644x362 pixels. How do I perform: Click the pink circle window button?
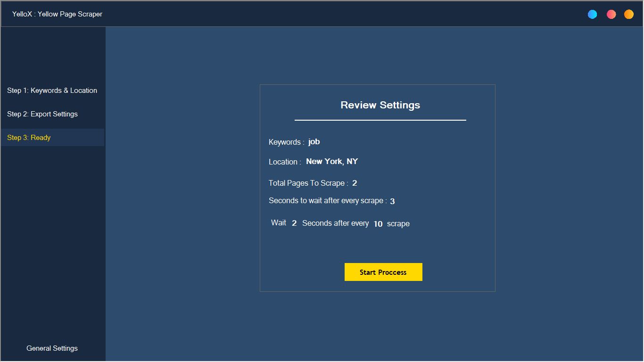(611, 15)
